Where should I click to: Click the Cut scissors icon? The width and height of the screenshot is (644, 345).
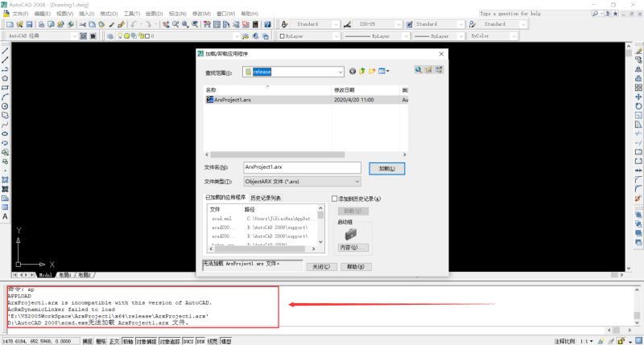tap(83, 24)
